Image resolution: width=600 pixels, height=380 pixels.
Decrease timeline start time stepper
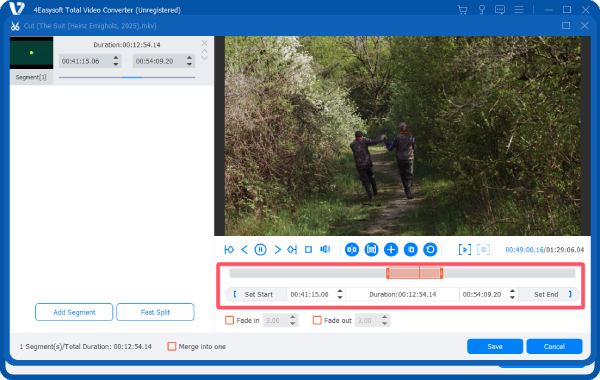click(x=340, y=297)
